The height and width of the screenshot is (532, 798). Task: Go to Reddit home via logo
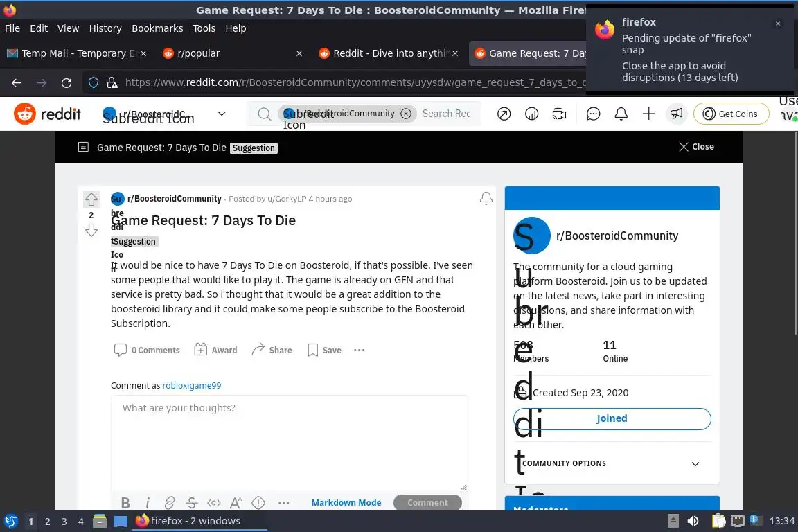(47, 114)
